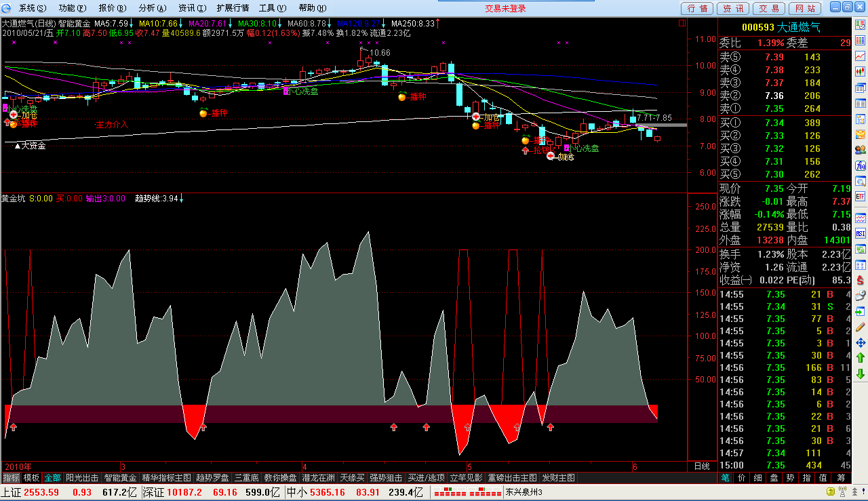Screen dimensions: 868x501
Task: Select the 智能黄金 indicator tab
Action: pos(120,478)
